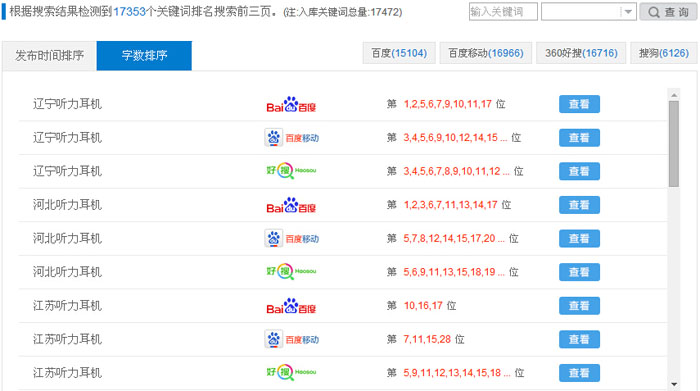Image resolution: width=700 pixels, height=391 pixels.
Task: Click the 百度移动 logo in 江苏听力耳机 row
Action: pyautogui.click(x=292, y=340)
